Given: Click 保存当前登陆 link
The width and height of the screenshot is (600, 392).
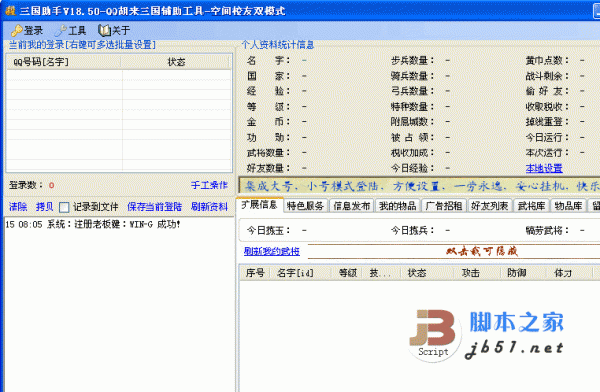Looking at the screenshot, I should tap(155, 207).
